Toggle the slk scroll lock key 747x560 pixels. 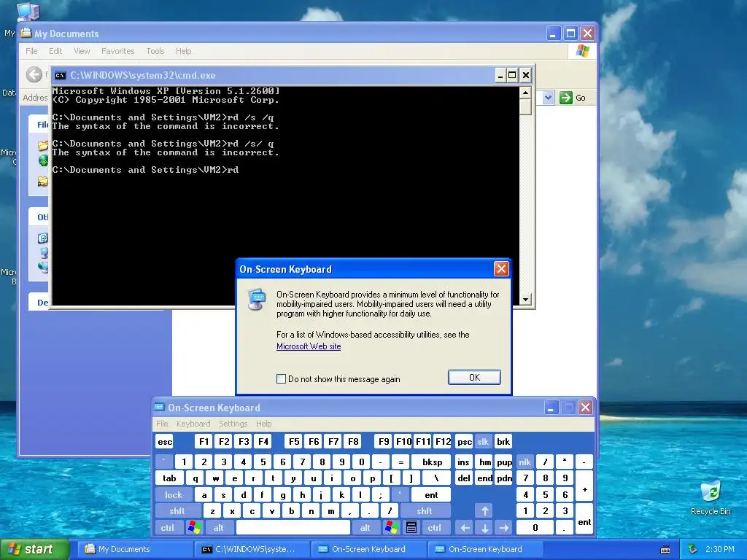[484, 441]
